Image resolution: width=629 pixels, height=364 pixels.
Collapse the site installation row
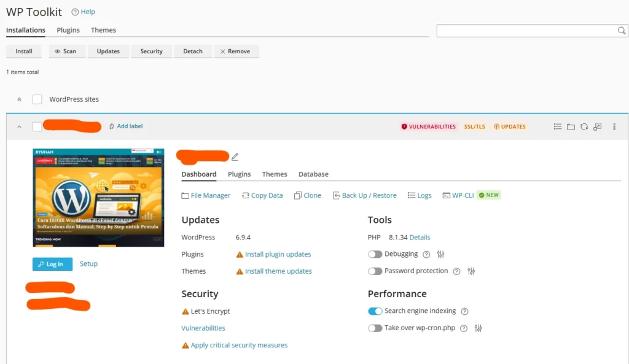(19, 126)
